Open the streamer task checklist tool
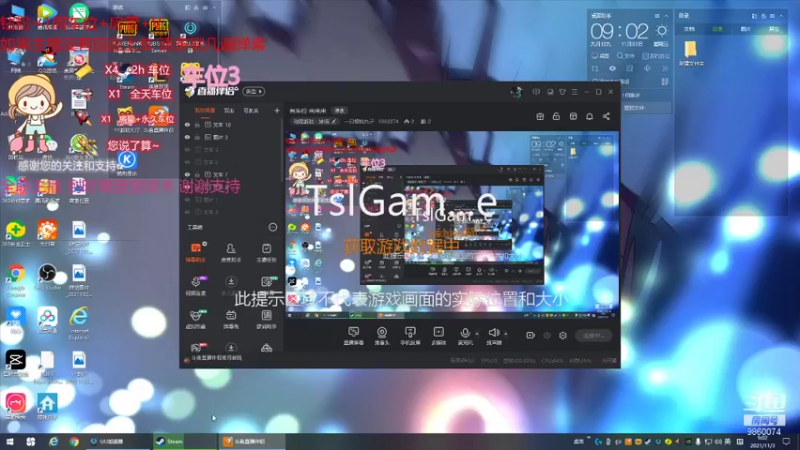 click(x=266, y=253)
